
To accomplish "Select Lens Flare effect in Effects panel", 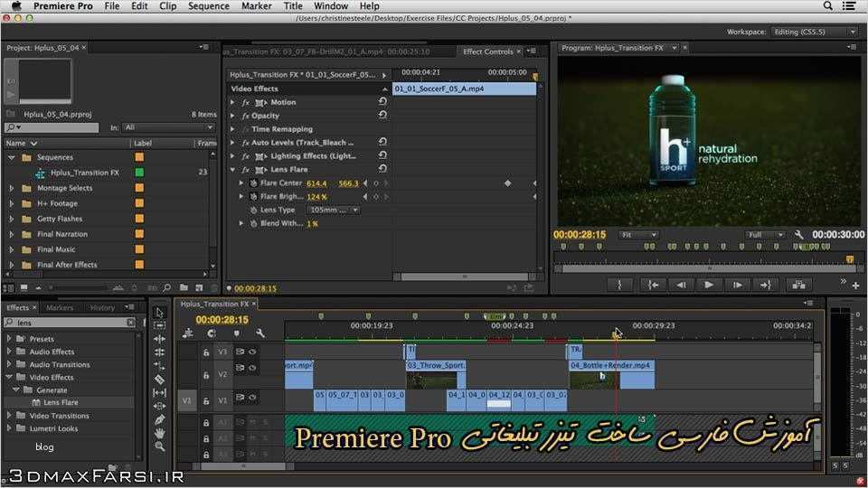I will tap(61, 402).
